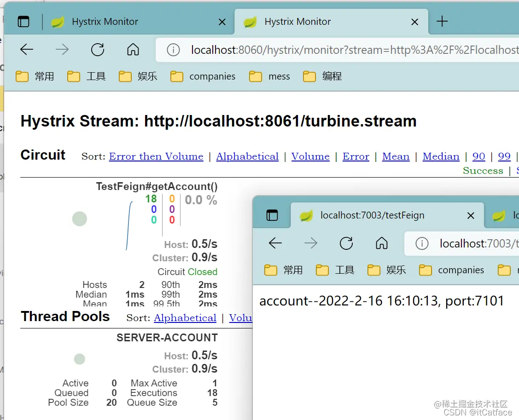The width and height of the screenshot is (519, 420).
Task: Open companies bookmarks folder in Hystrix window
Action: [x=203, y=76]
